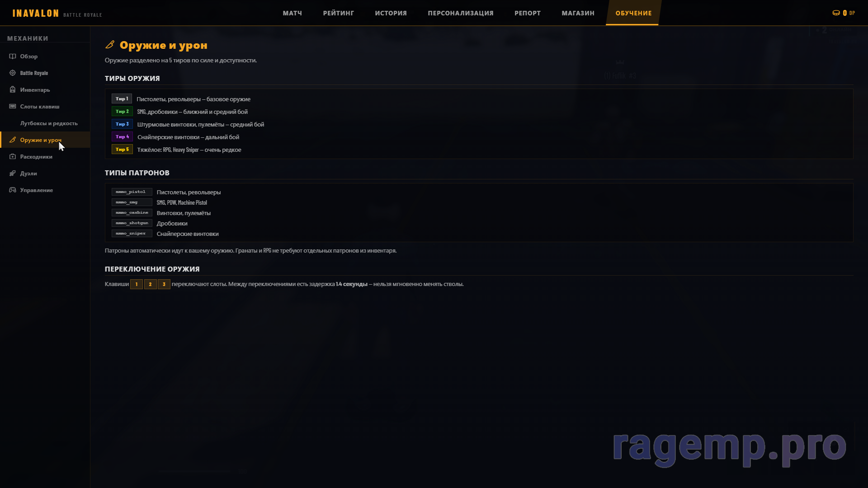Click the Инвентарь backpack icon
Viewport: 868px width, 488px height.
coord(13,90)
